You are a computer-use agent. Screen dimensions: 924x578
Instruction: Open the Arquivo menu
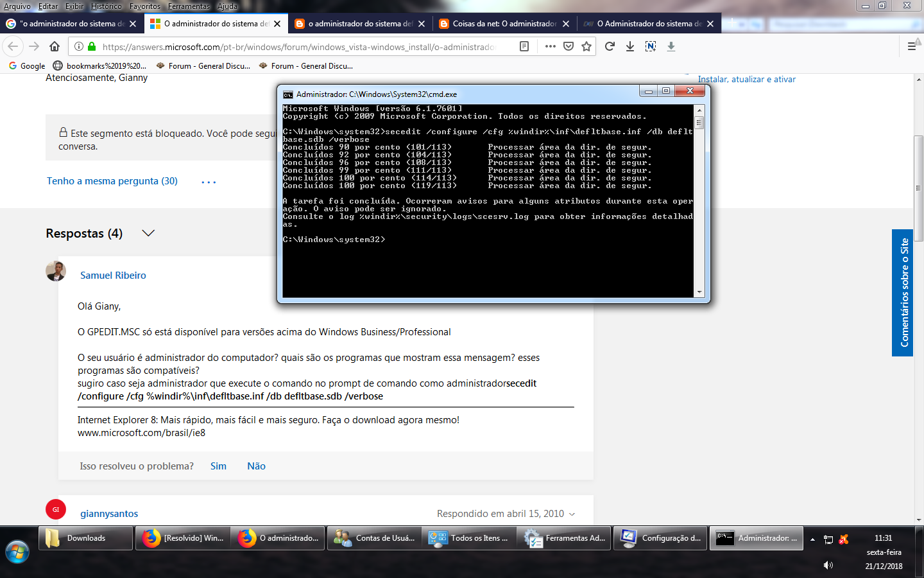pos(17,6)
